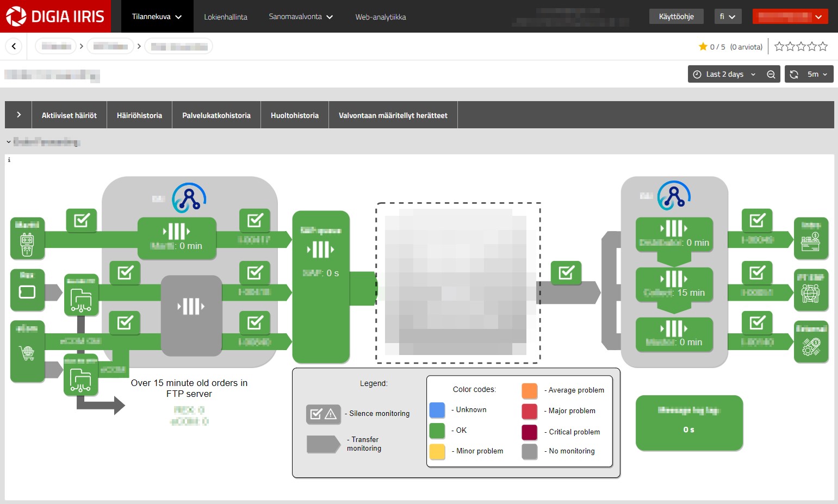Image resolution: width=838 pixels, height=504 pixels.
Task: Click the cash register target node
Action: click(x=811, y=238)
